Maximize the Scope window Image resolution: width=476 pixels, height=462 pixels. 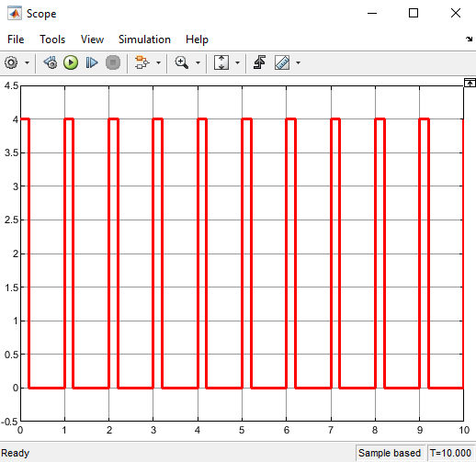(414, 13)
